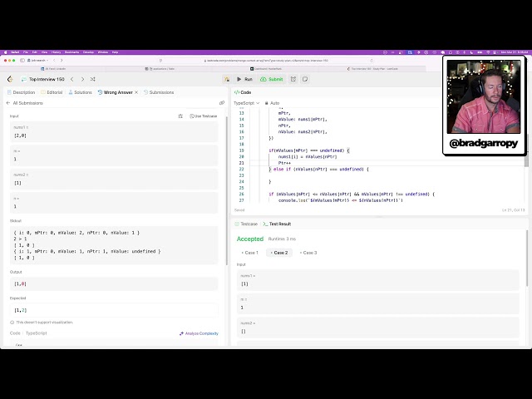Open the job search tab group dropdown
532x399 pixels.
(x=38, y=61)
